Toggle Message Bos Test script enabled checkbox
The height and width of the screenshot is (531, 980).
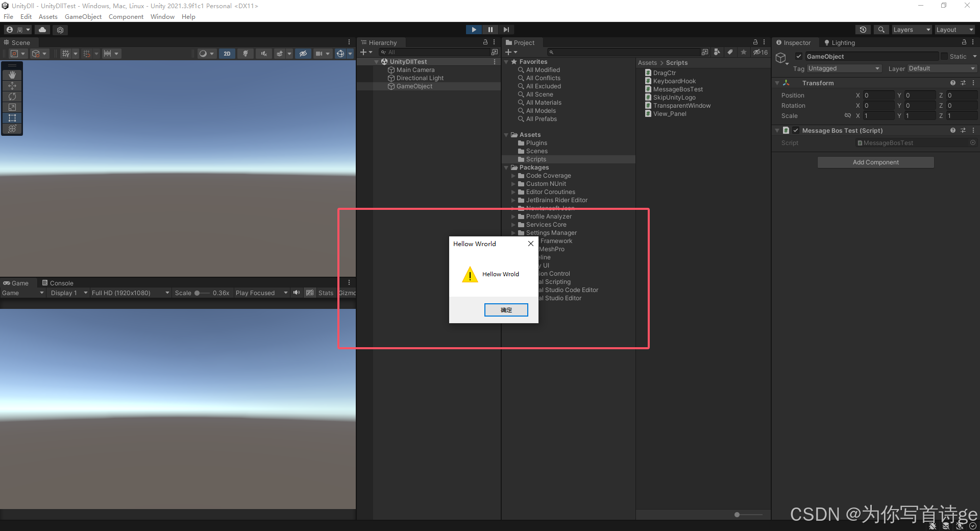coord(796,130)
